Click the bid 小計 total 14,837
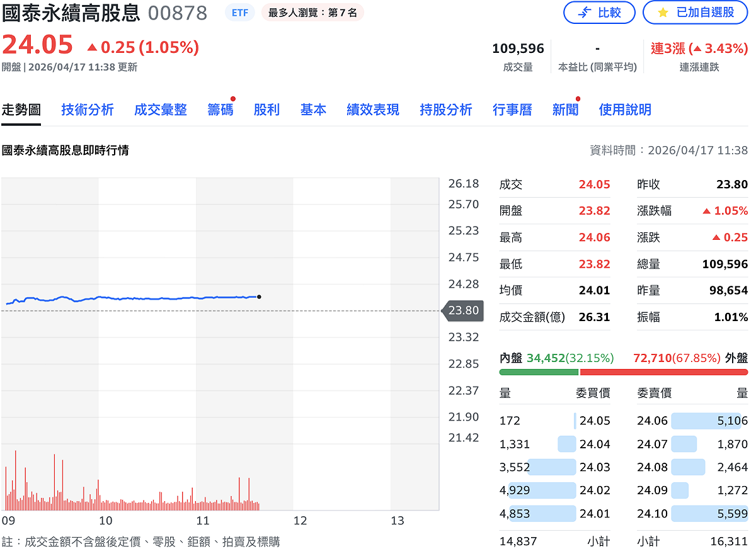 click(x=518, y=541)
